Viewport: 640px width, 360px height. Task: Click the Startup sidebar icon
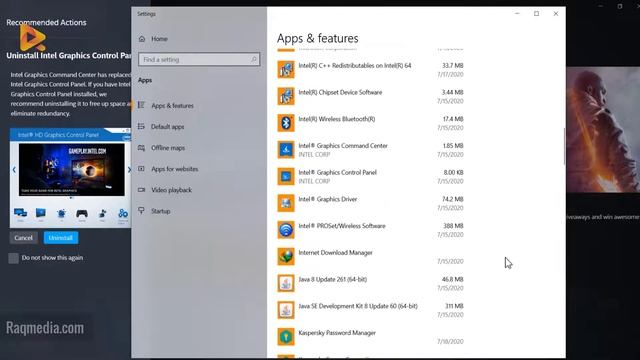[x=141, y=211]
